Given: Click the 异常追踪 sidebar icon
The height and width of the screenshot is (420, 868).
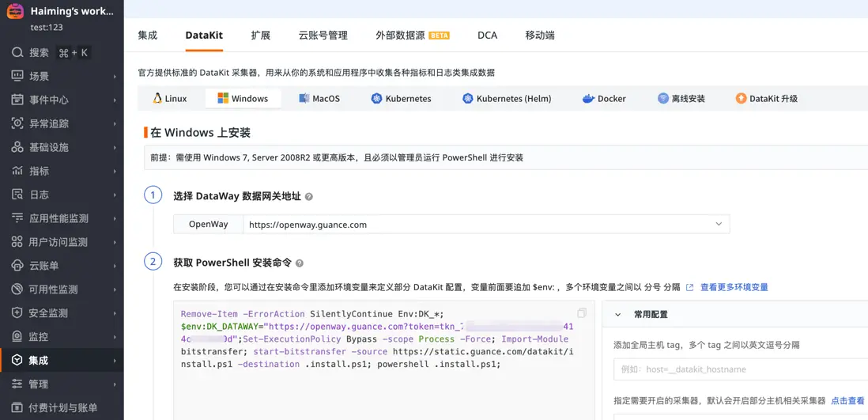Looking at the screenshot, I should tap(17, 123).
